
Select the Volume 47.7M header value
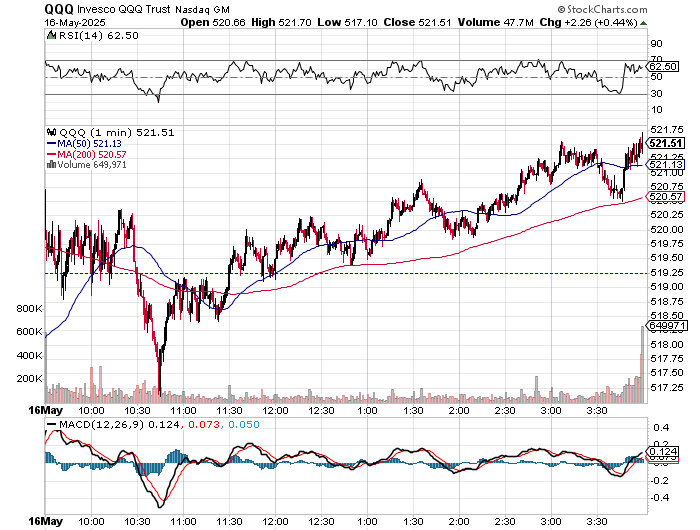tap(496, 22)
